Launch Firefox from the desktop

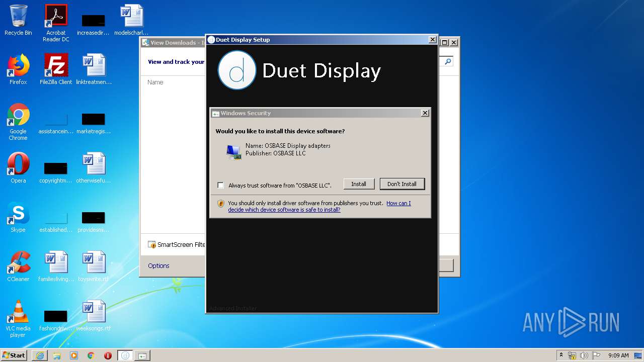(18, 69)
